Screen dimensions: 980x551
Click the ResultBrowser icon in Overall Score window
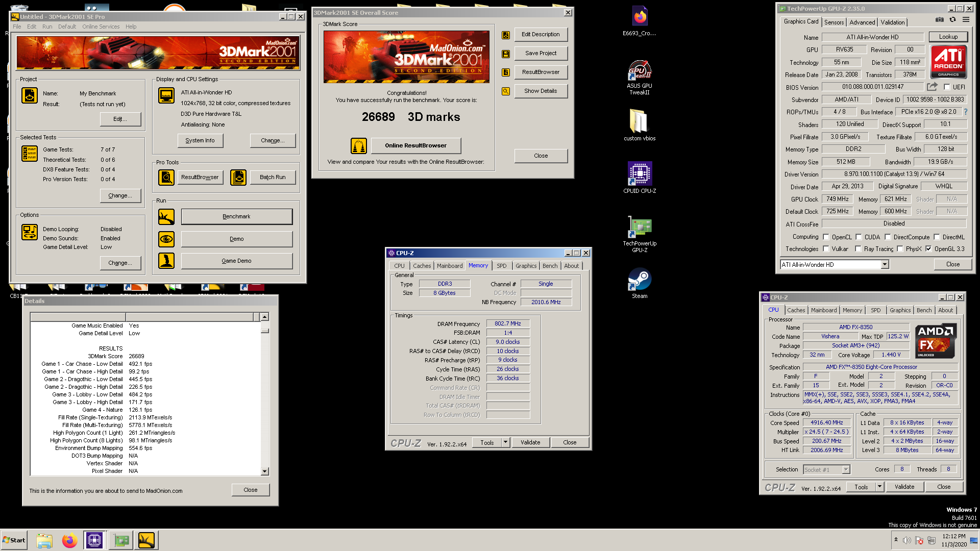click(506, 72)
